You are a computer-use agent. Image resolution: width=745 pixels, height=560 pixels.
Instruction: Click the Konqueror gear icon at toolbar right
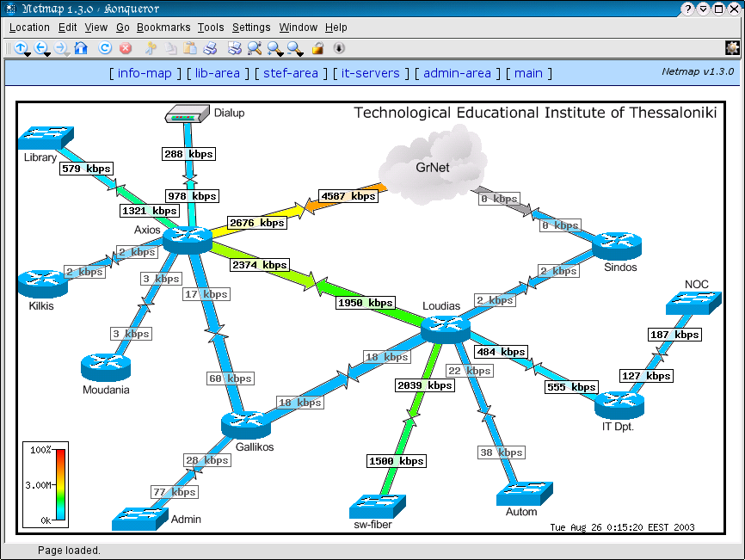point(732,48)
